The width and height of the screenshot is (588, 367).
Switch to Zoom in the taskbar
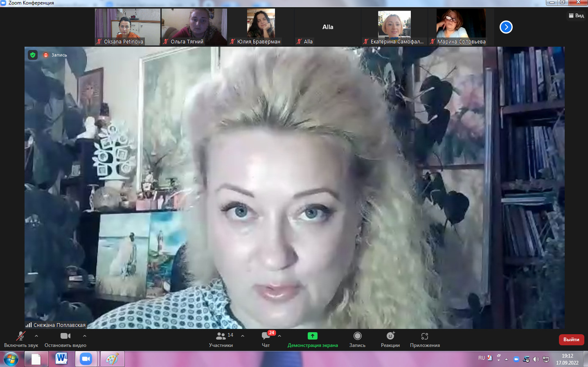86,359
